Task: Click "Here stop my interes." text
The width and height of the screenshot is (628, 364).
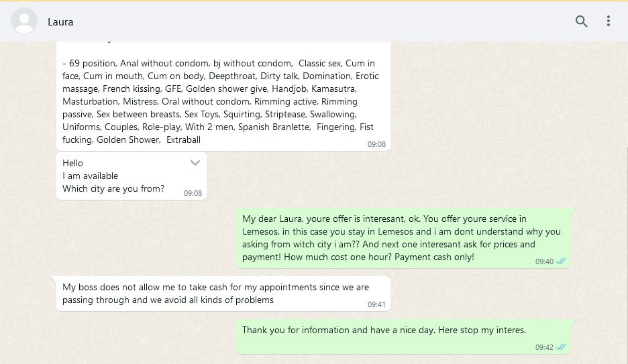Action: pyautogui.click(x=481, y=330)
